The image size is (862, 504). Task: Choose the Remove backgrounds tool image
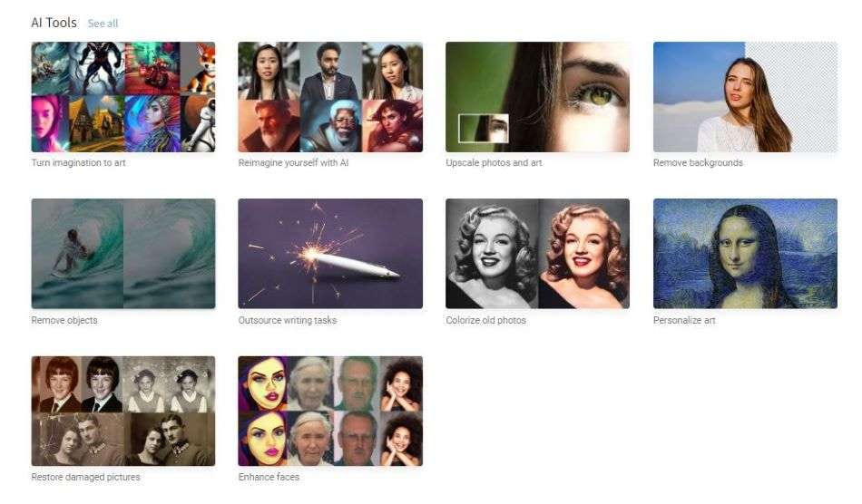[746, 97]
